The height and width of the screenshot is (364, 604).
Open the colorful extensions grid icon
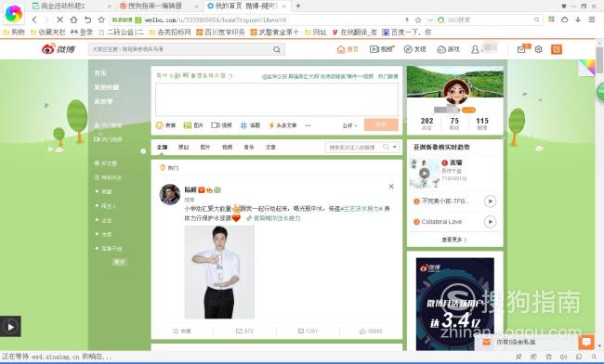point(551,19)
